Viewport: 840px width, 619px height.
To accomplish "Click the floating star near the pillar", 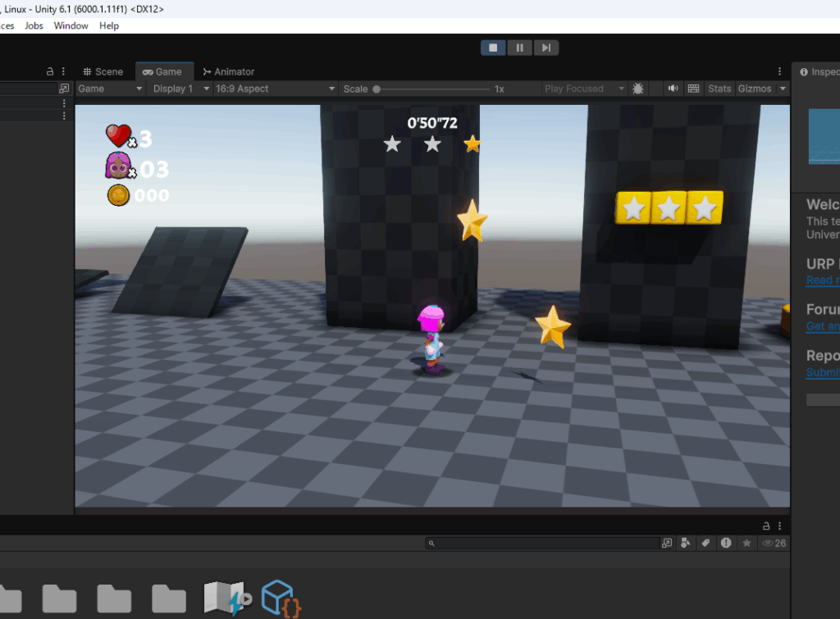I will (472, 220).
